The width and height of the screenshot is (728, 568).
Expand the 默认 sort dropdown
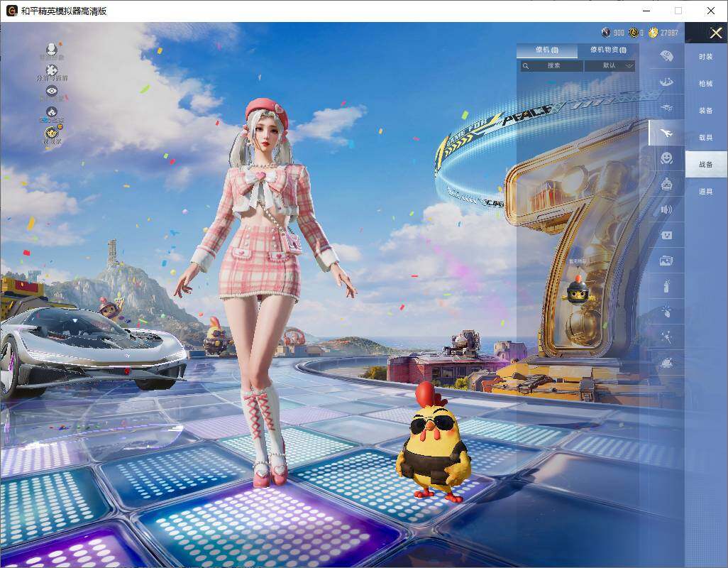610,65
